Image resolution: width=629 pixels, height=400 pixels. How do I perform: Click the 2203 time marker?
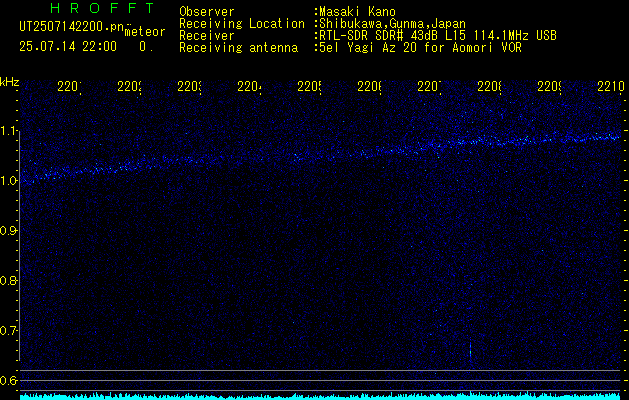tap(189, 86)
